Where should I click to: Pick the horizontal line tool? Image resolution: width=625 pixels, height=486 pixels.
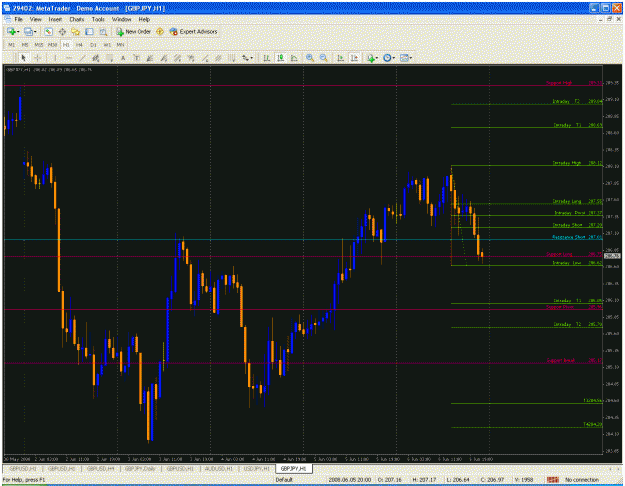point(69,58)
